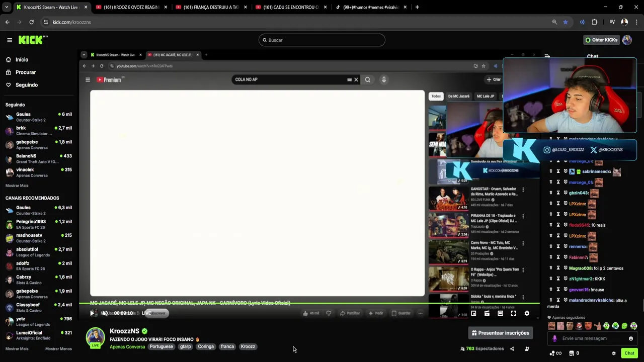This screenshot has width=644, height=362.
Task: Open the BaianoNS followed channel
Action: point(39,158)
